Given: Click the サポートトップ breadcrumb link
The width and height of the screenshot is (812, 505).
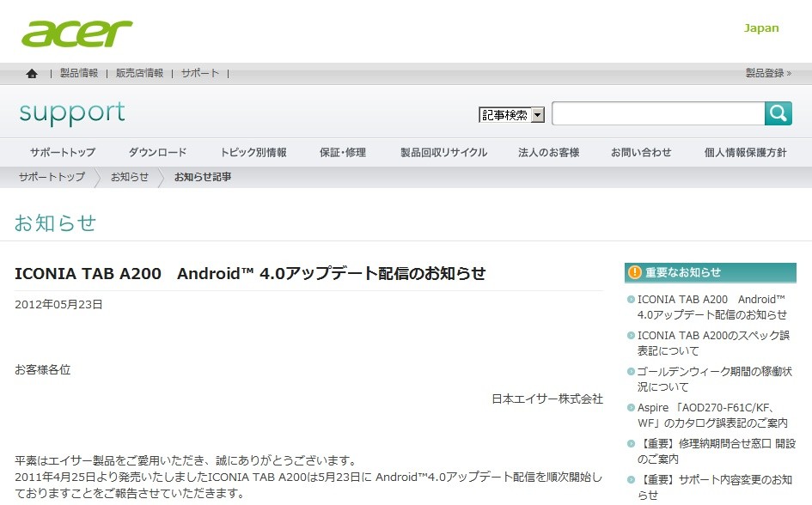Looking at the screenshot, I should [52, 177].
